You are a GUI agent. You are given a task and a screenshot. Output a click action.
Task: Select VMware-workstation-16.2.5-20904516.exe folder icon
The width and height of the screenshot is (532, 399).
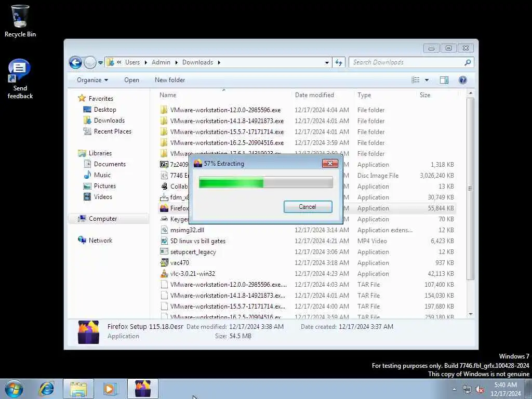(x=164, y=142)
